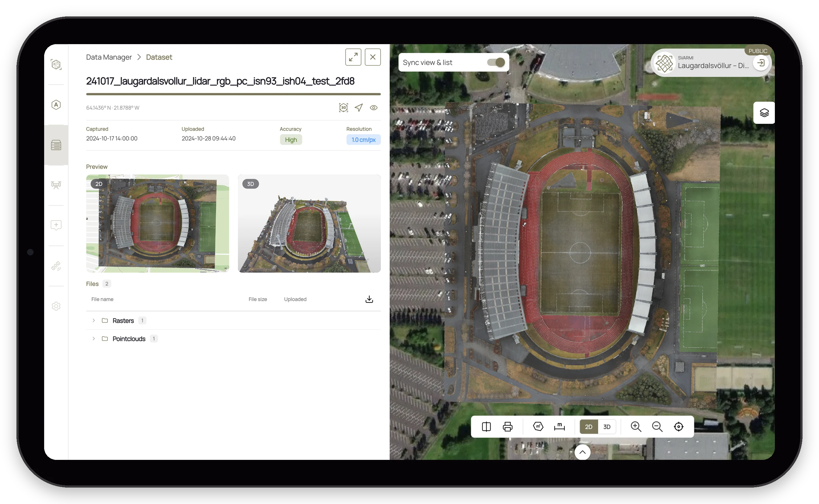Expand the Pointclouds folder chevron
This screenshot has height=504, width=819.
point(94,339)
